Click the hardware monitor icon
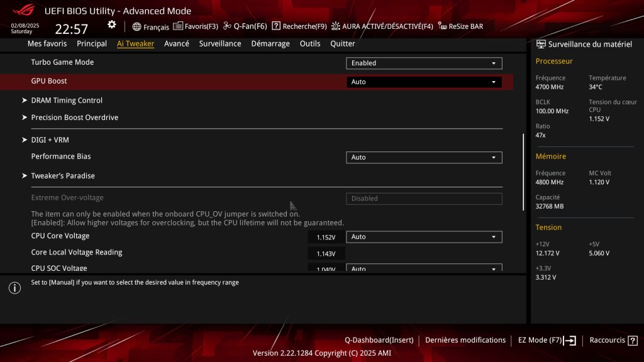Viewport: 644px width, 362px height. click(541, 44)
